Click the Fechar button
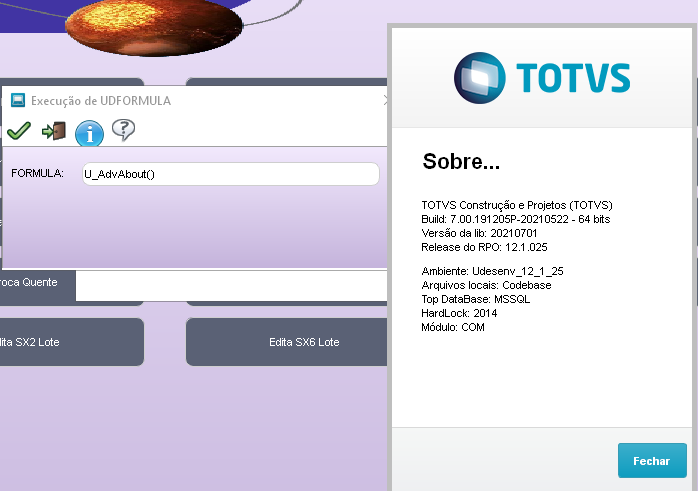This screenshot has height=491, width=698. point(651,461)
